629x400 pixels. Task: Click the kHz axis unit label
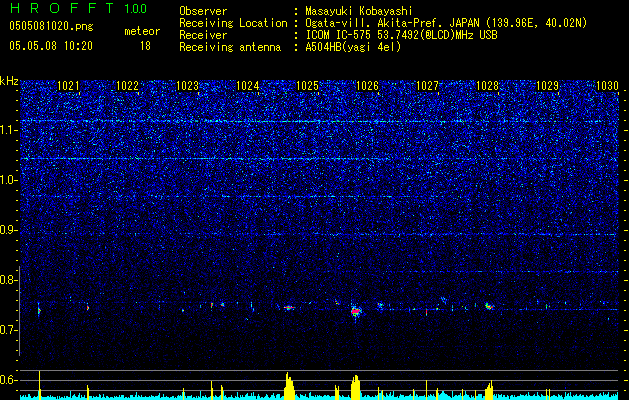(9, 81)
